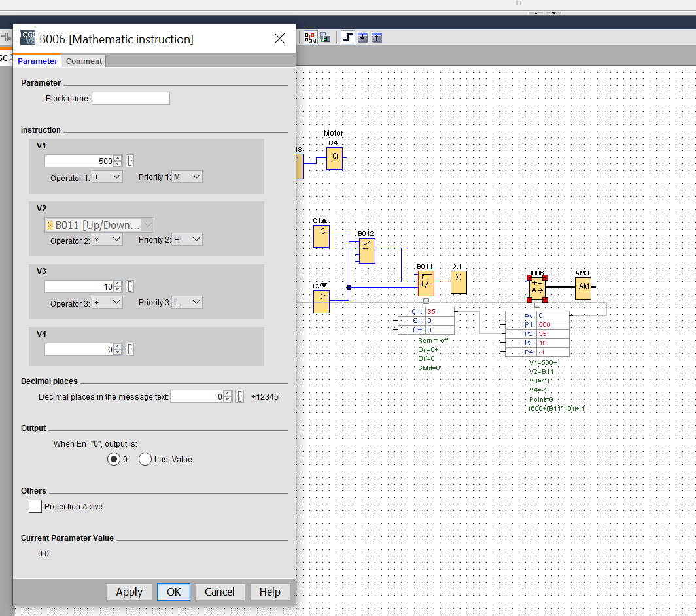Image resolution: width=696 pixels, height=616 pixels.
Task: Select the Last Value radio button
Action: (145, 459)
